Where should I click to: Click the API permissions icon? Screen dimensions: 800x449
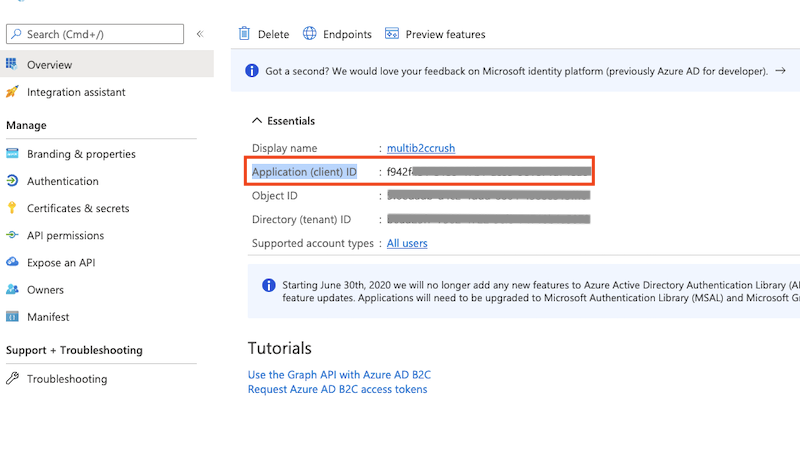[x=12, y=235]
